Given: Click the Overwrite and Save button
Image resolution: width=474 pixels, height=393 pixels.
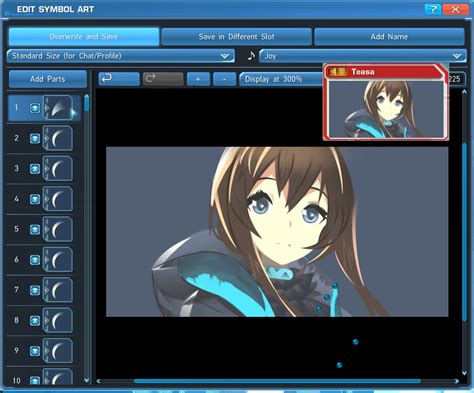Looking at the screenshot, I should (x=84, y=36).
